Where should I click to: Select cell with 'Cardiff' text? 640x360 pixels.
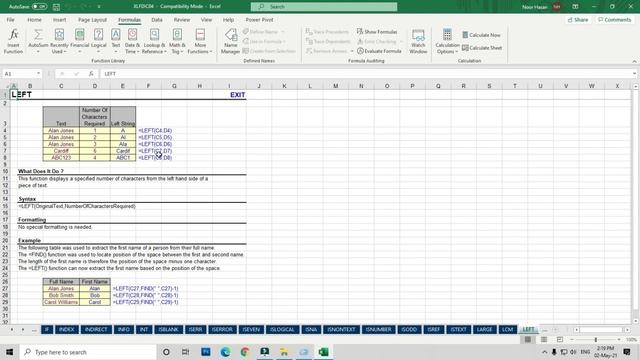point(61,151)
